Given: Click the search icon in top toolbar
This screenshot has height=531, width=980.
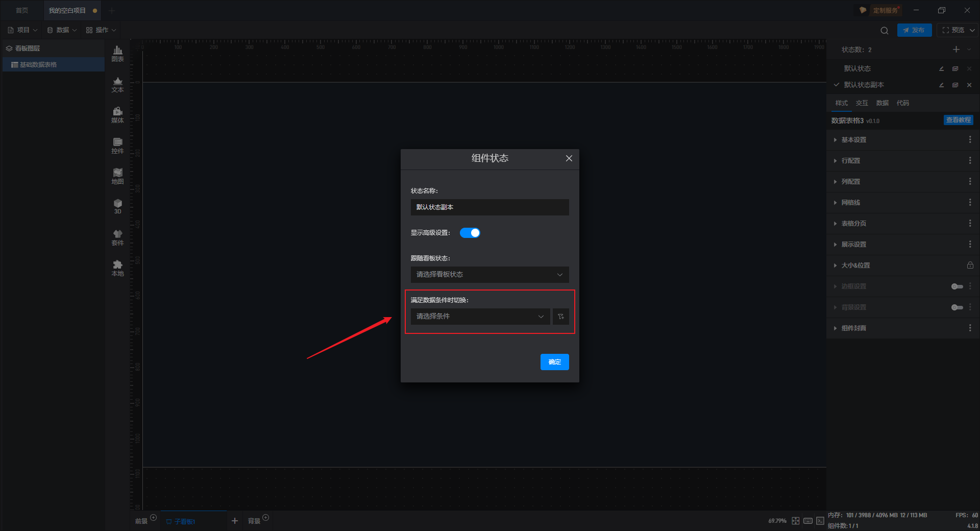Looking at the screenshot, I should tap(885, 30).
